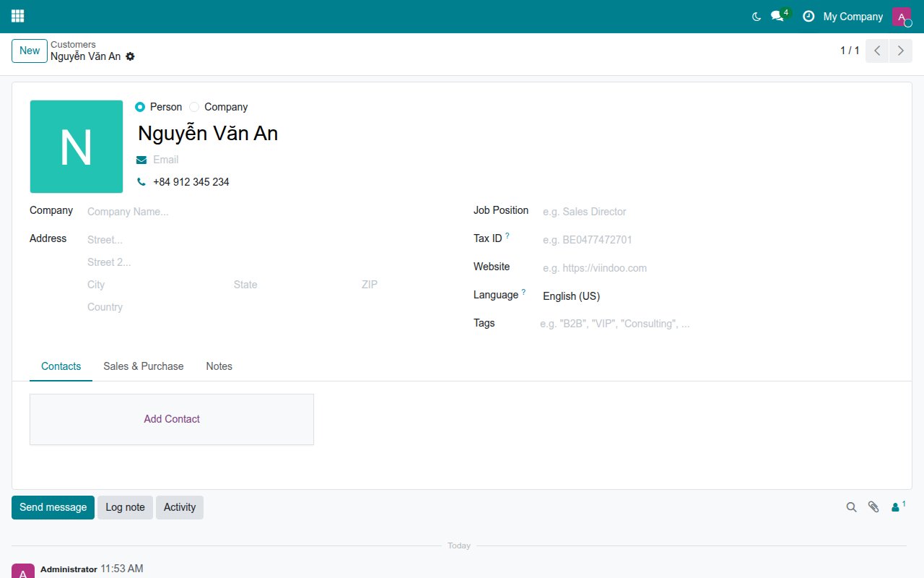Viewport: 924px width, 578px height.
Task: Switch to Sales & Purchase tab
Action: 143,366
